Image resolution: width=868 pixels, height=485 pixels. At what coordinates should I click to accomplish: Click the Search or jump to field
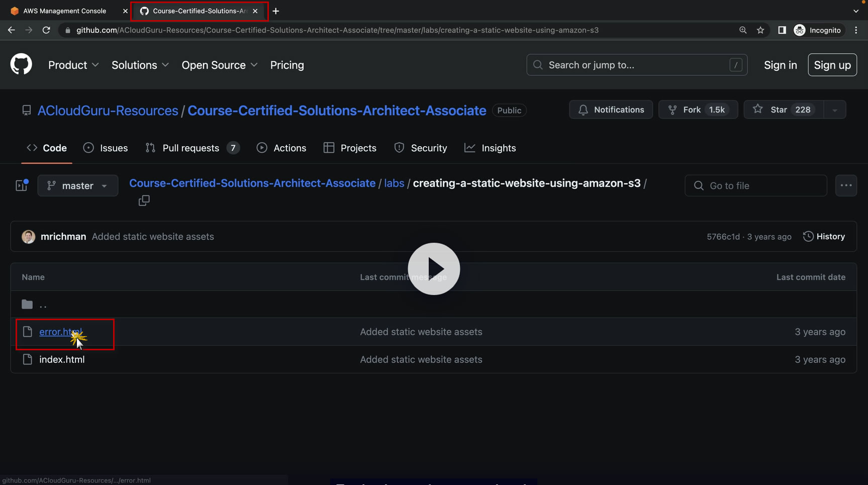point(637,65)
